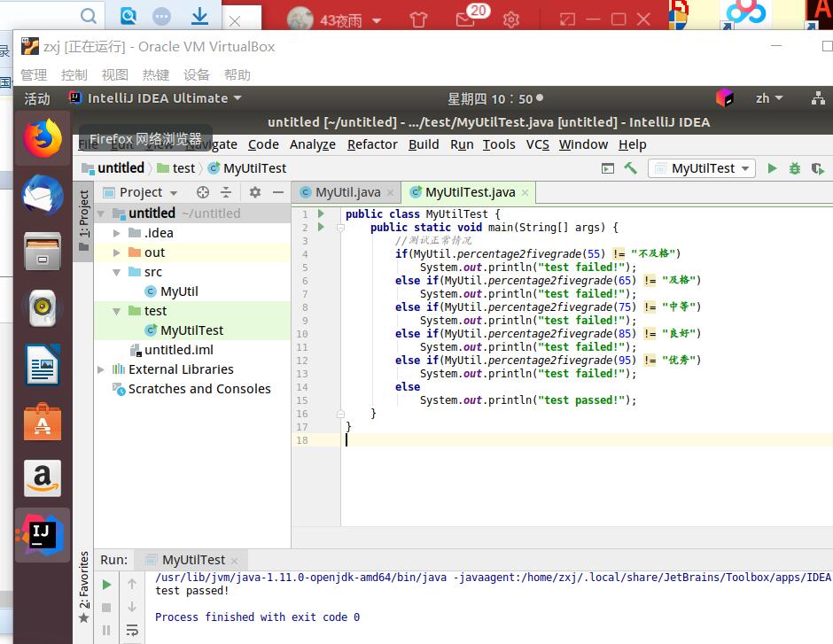Select Scratches and Consoles node
Screen dimensions: 833x644
click(191, 389)
